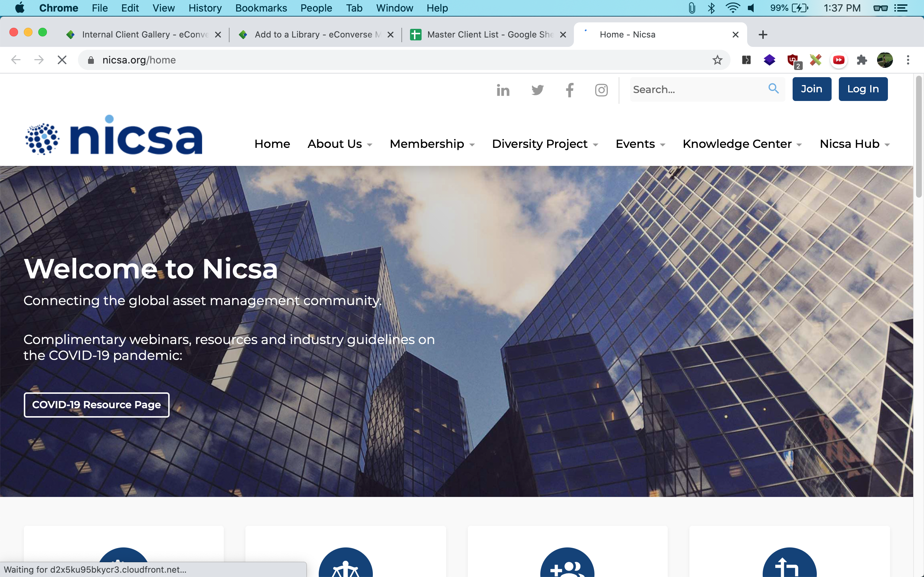Screen dimensions: 924x577
Task: Open Chrome extensions puzzle icon
Action: (x=862, y=60)
